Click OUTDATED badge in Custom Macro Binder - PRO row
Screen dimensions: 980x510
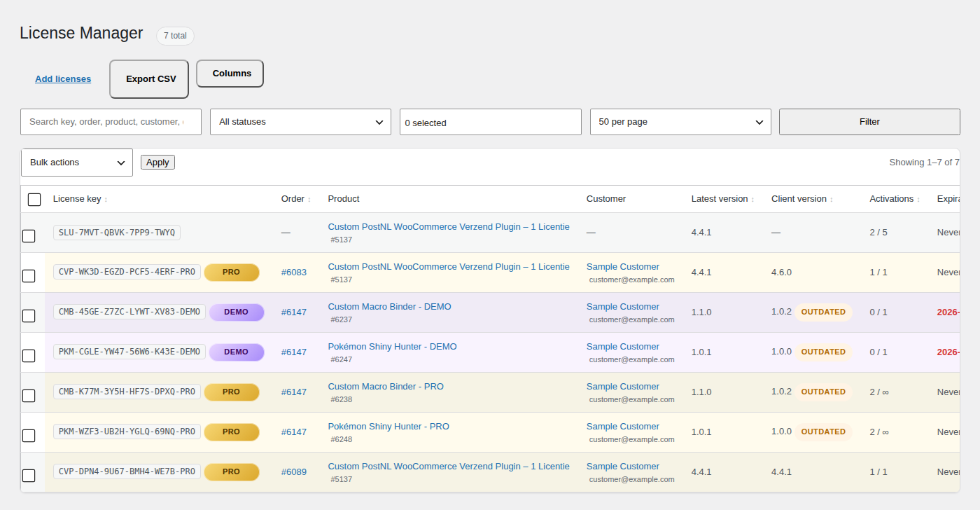[823, 392]
